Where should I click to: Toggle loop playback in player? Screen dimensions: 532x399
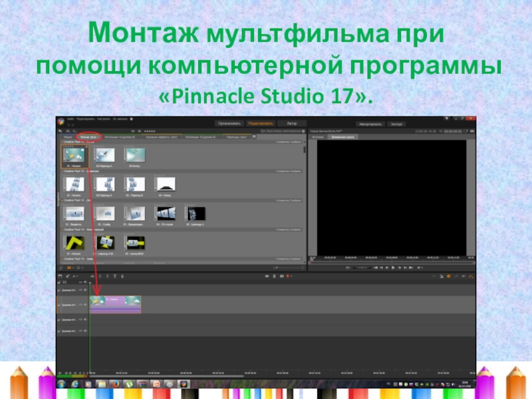pos(348,268)
